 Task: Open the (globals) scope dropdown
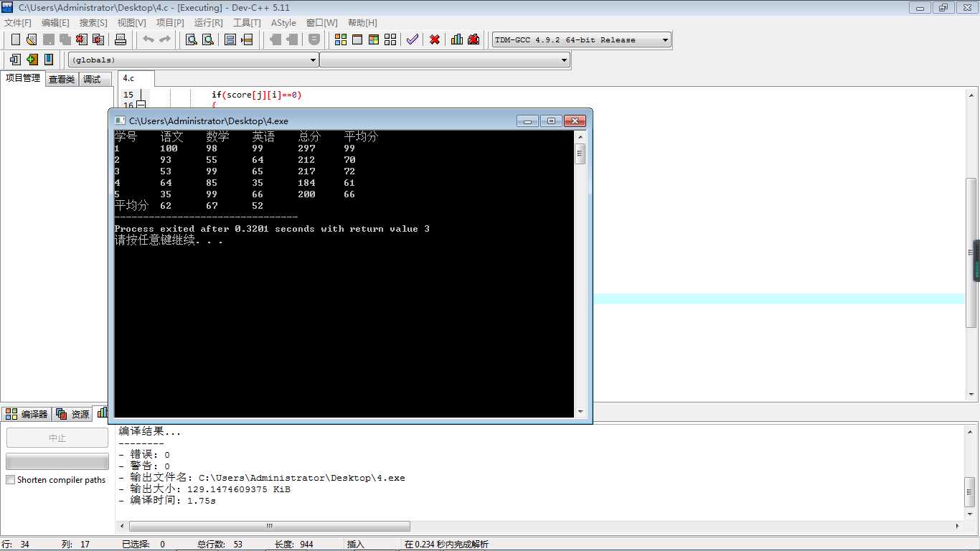point(193,60)
